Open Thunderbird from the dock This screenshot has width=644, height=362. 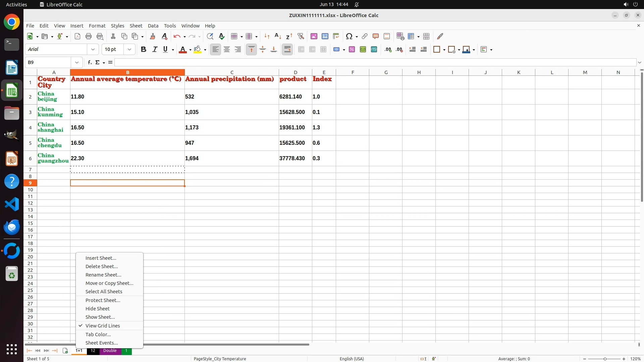[x=12, y=227]
